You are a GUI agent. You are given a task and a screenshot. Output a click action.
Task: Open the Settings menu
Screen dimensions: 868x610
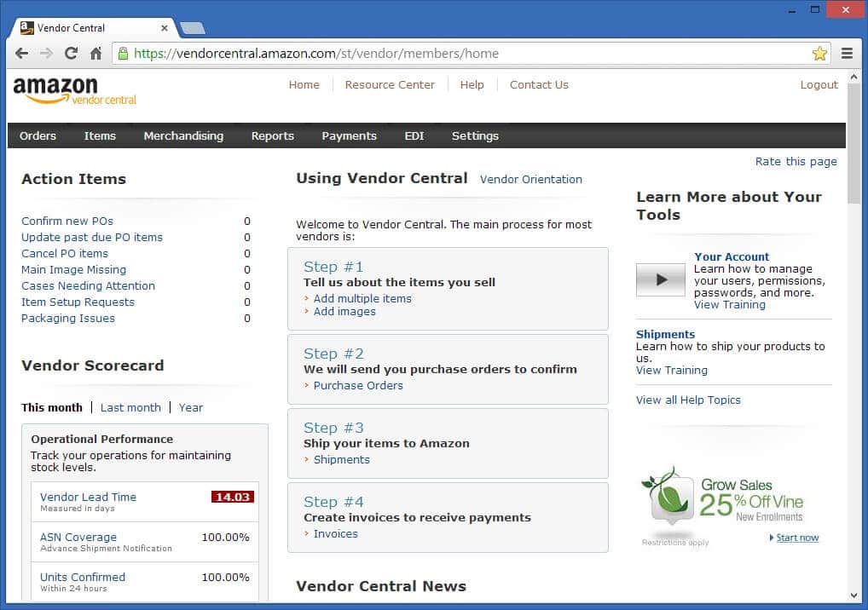pos(475,136)
